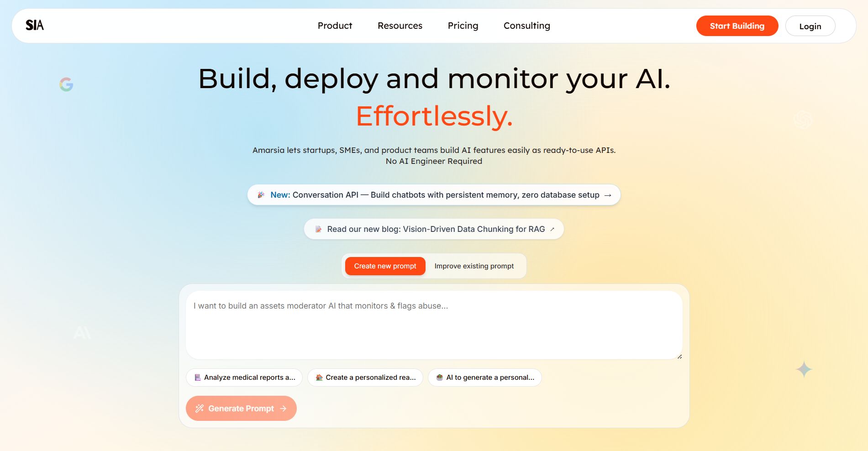
Task: Click the arrow on the Conversation API banner
Action: coord(608,195)
